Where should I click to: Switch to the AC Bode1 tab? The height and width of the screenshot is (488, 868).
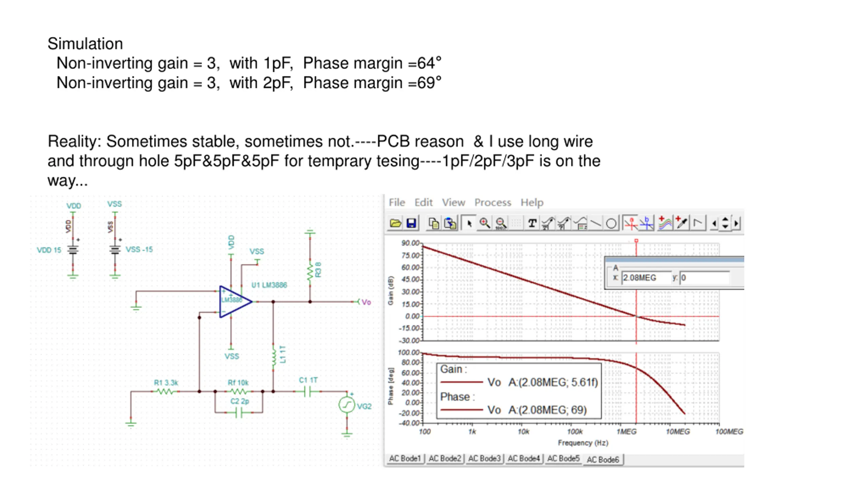(x=405, y=459)
